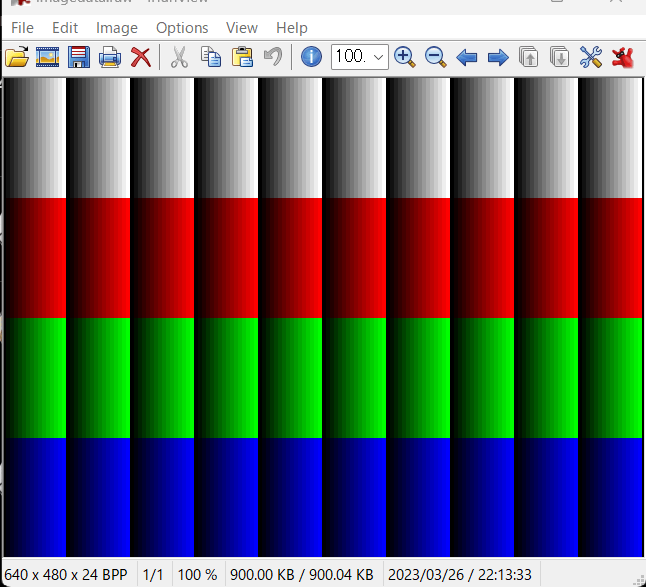Open the Options menu

(182, 28)
